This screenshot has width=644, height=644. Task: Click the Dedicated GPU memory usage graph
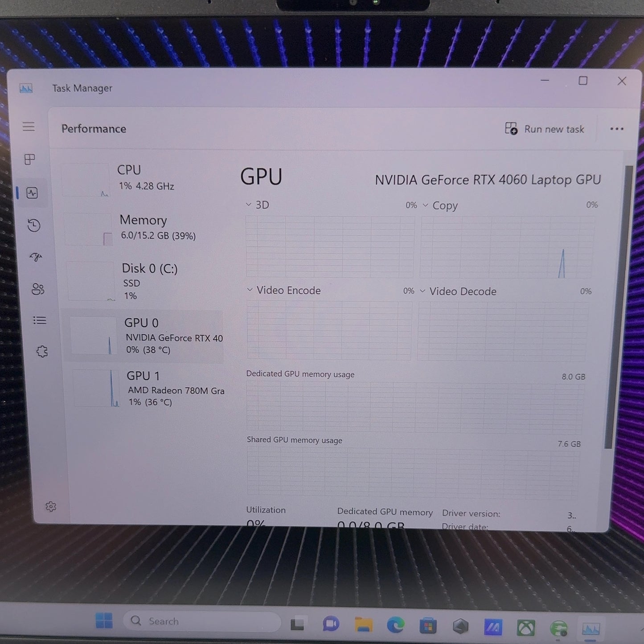[x=415, y=407]
